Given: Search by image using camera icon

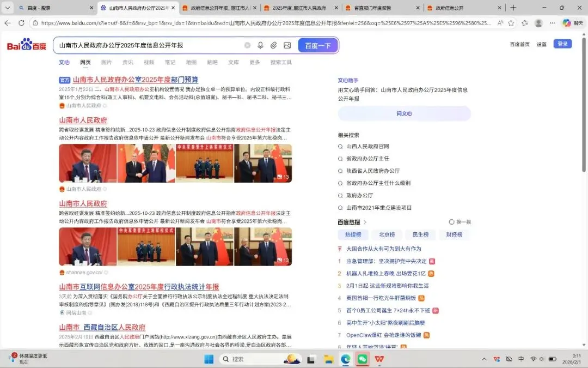Looking at the screenshot, I should point(287,45).
